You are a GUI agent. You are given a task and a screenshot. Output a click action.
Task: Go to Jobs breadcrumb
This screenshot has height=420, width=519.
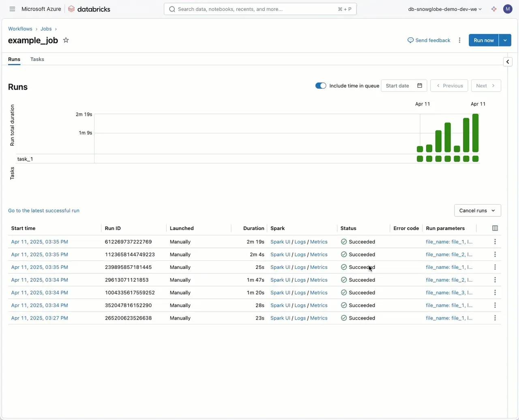coord(46,29)
